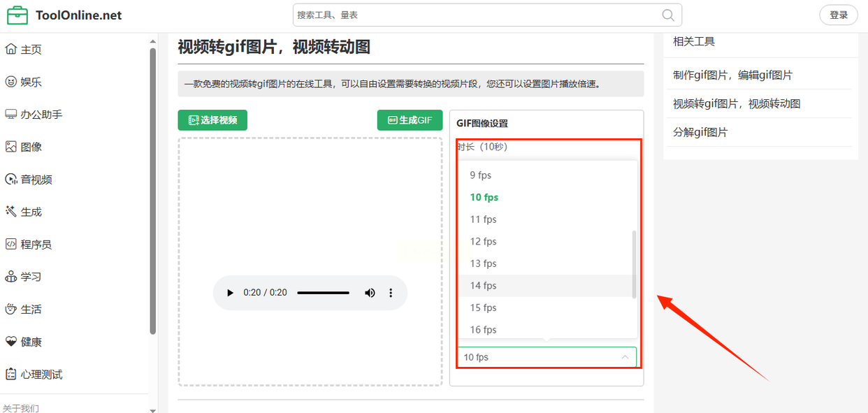Collapse the 10 fps dropdown box

(547, 357)
